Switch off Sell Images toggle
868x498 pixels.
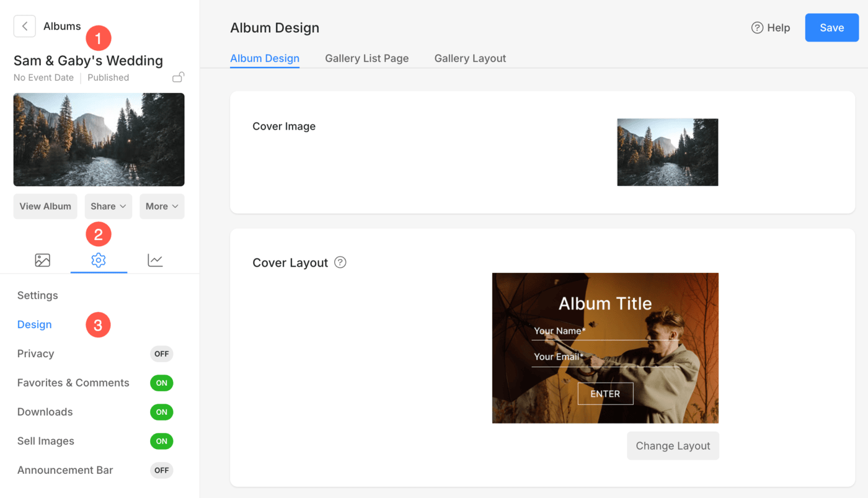[162, 441]
